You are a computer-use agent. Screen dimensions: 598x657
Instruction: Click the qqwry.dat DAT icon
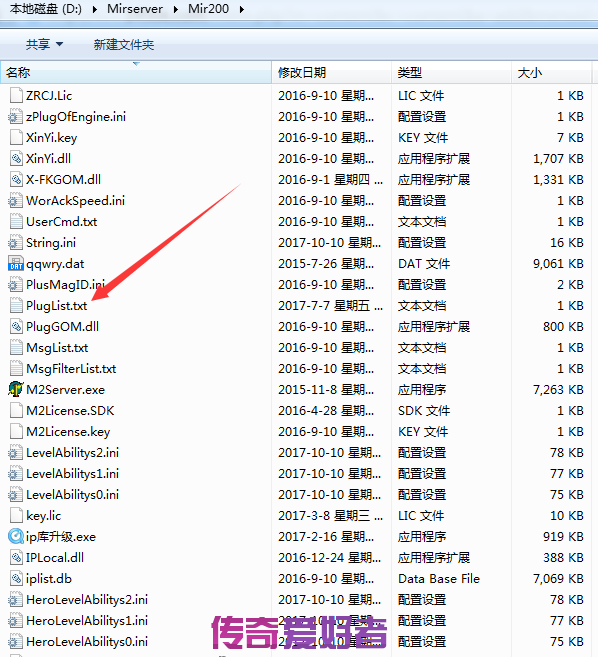pos(16,264)
